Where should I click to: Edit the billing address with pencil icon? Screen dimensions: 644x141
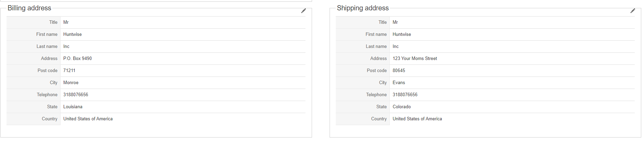[x=303, y=11]
